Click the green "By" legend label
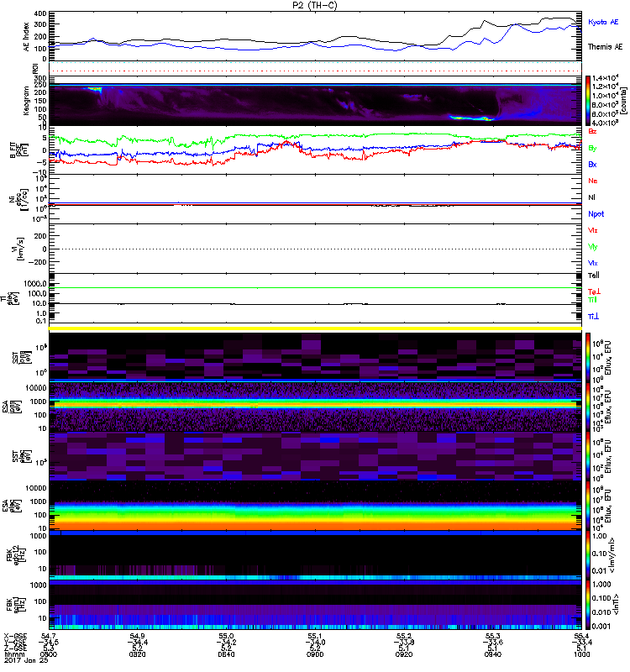Screen dimensions: 630x672 (592, 148)
